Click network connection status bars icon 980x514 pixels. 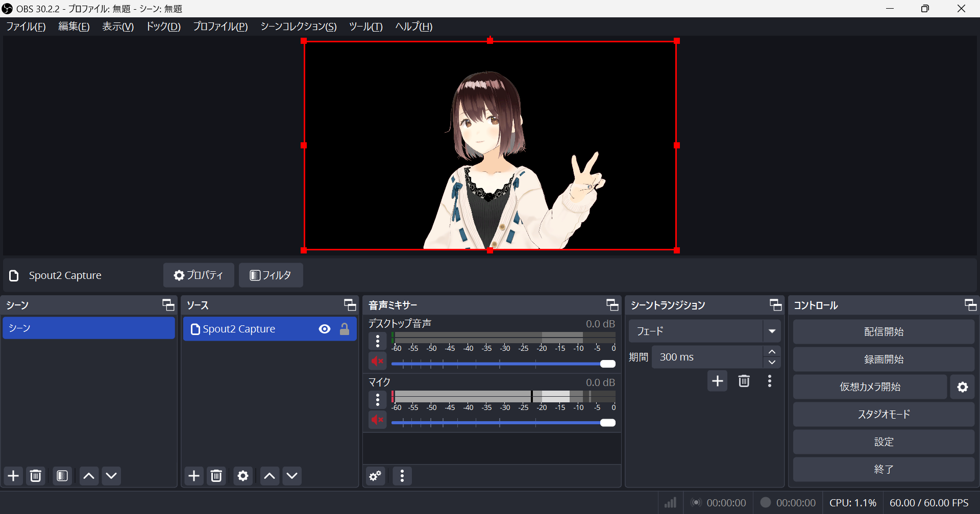(671, 503)
